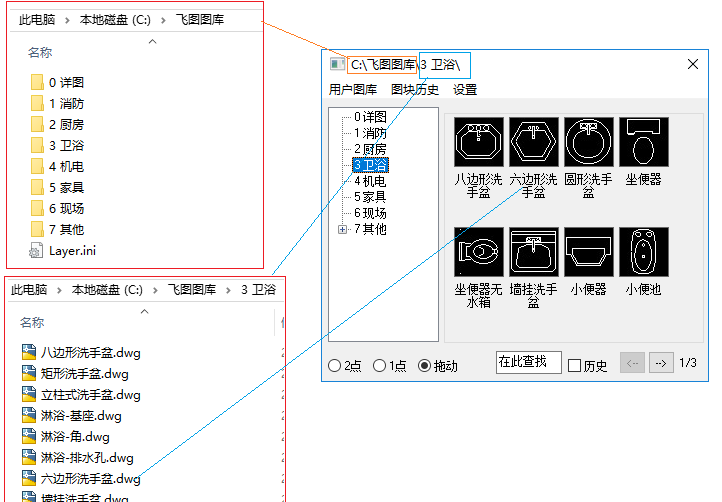Select 5家具 in the library tree
The image size is (722, 502).
click(370, 197)
